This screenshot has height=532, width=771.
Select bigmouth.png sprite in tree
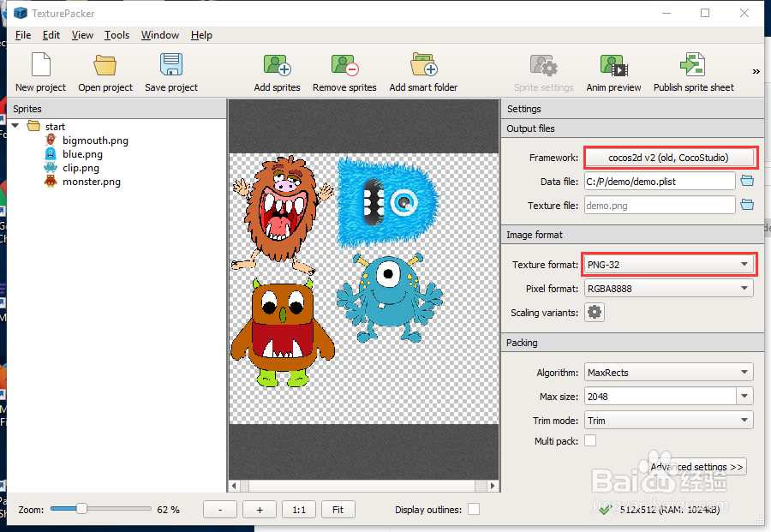tap(95, 140)
